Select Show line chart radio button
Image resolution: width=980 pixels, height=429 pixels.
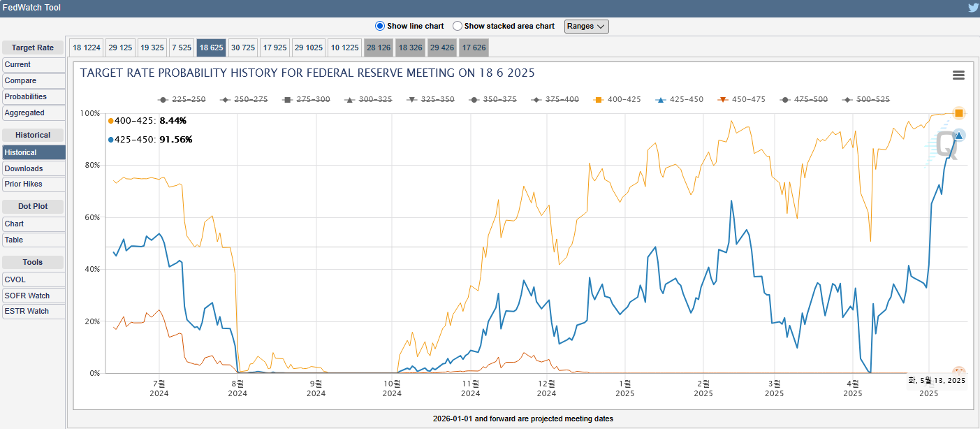(380, 26)
